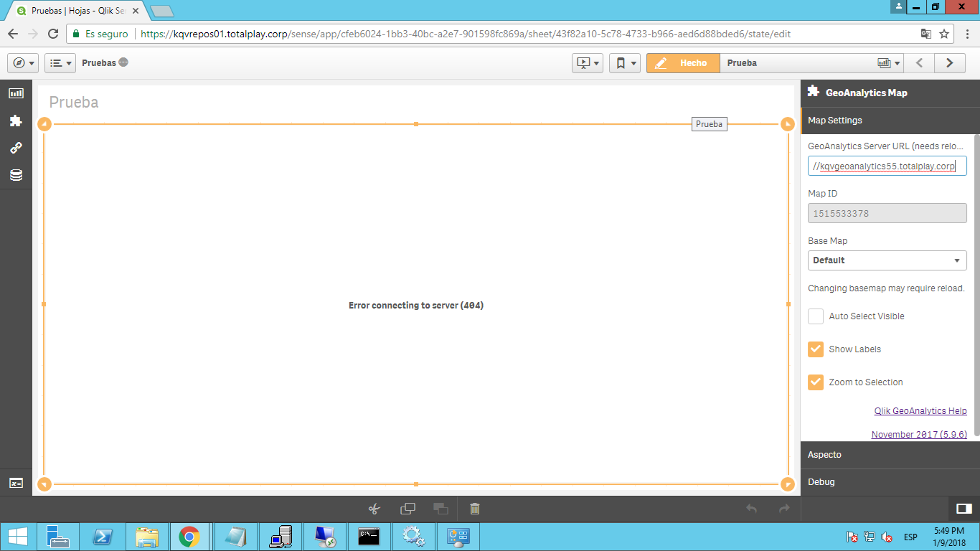Open a new browser tab

pyautogui.click(x=162, y=11)
